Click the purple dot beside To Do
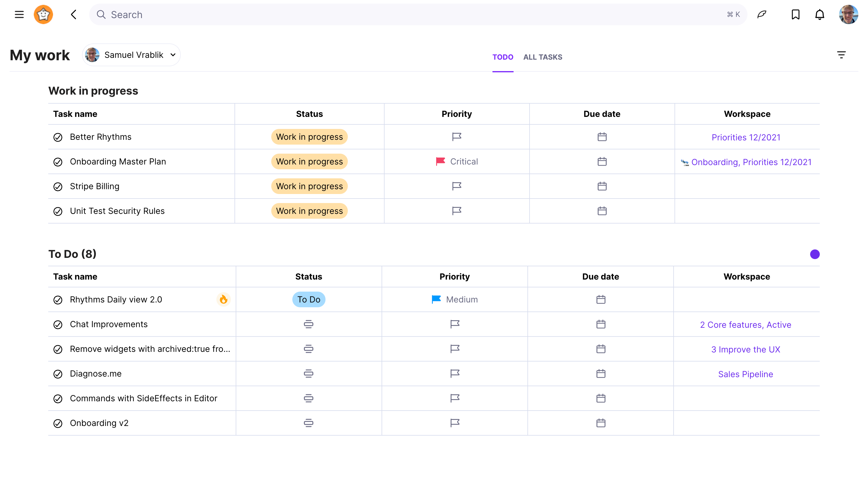The height and width of the screenshot is (482, 868). (815, 254)
